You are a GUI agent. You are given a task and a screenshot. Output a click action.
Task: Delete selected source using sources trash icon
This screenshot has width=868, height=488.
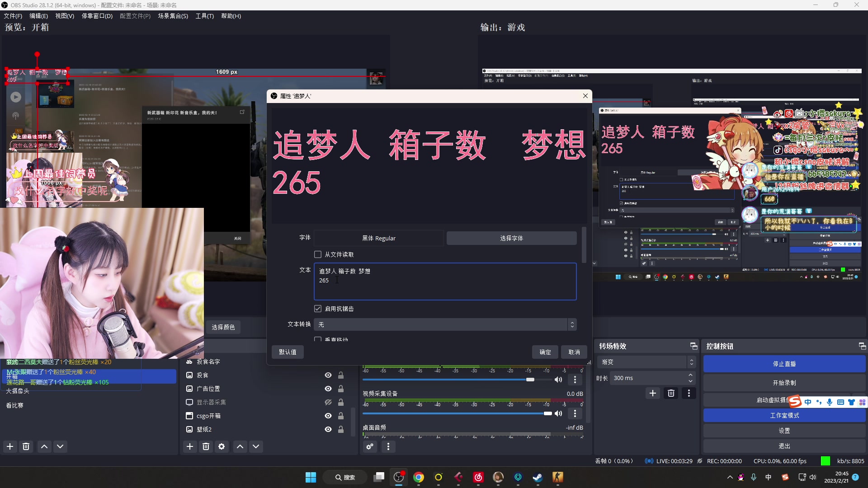click(x=206, y=446)
